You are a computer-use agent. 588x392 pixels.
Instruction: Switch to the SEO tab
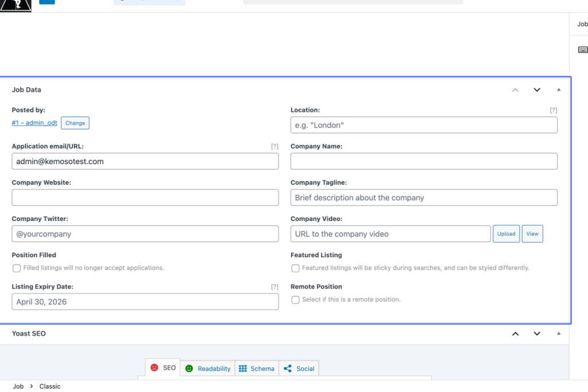pos(163,368)
